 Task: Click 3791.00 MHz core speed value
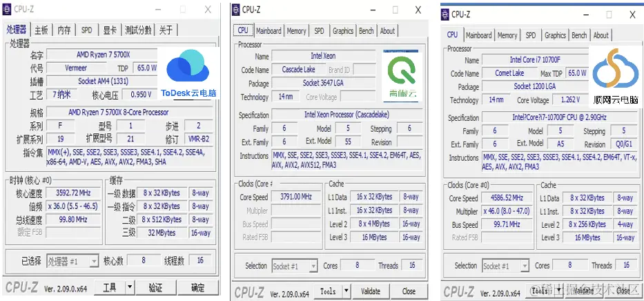click(x=296, y=197)
